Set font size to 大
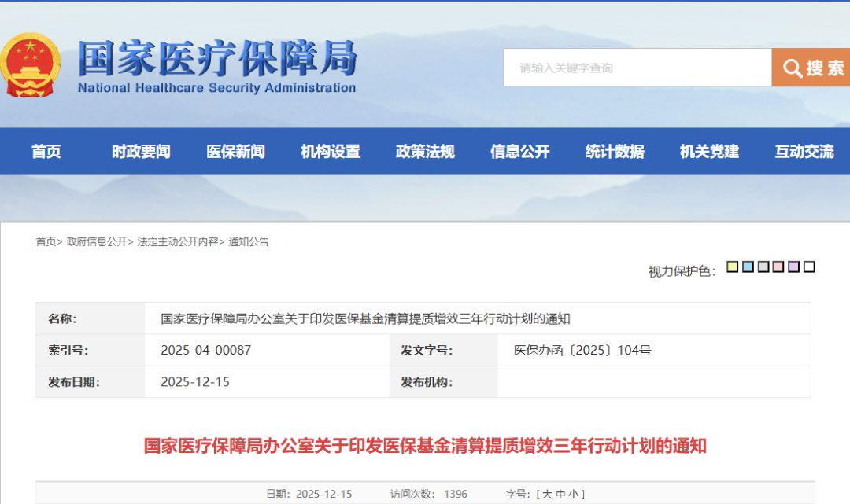The height and width of the screenshot is (504, 850). [547, 495]
